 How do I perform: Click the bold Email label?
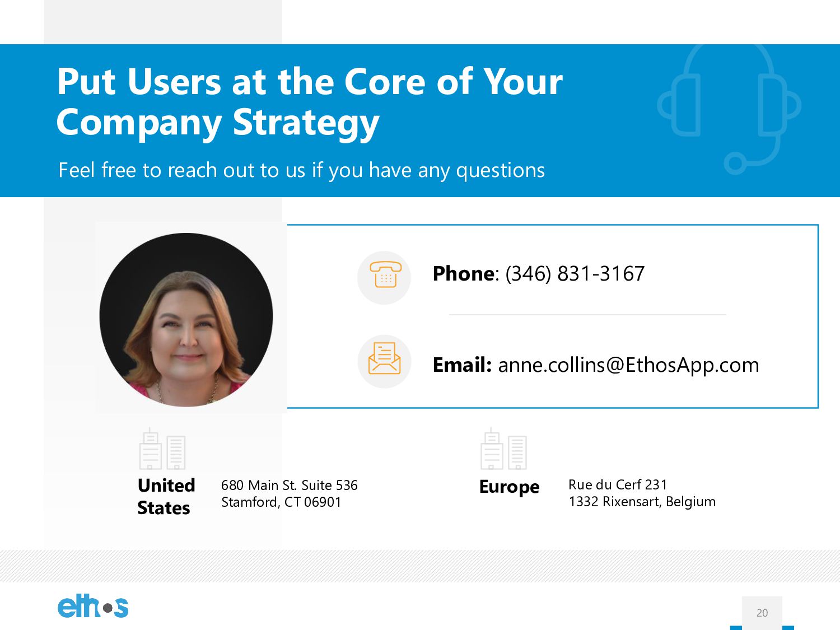pos(462,365)
